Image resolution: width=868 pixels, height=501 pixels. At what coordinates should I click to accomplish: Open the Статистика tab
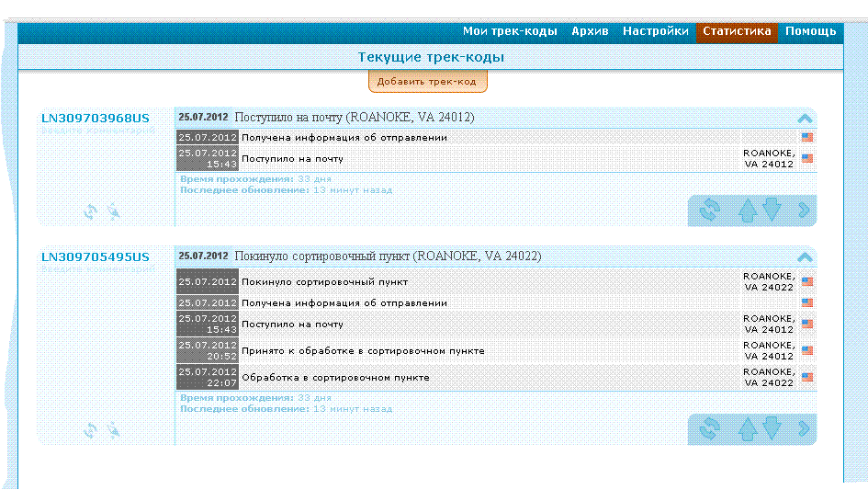pyautogui.click(x=737, y=31)
